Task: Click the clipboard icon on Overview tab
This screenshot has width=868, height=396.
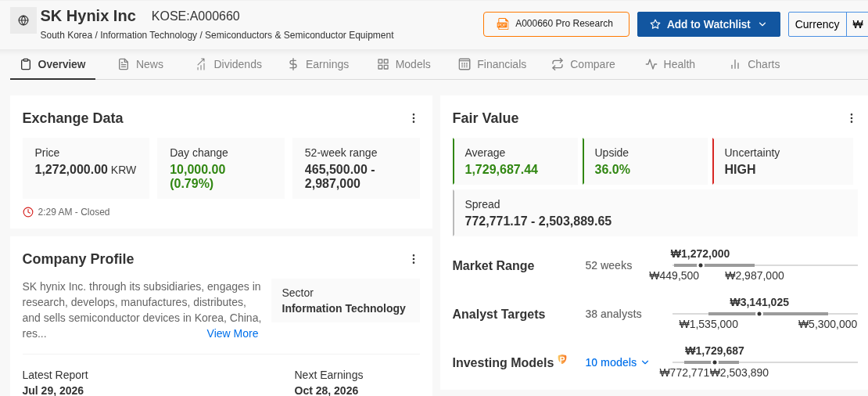Action: point(26,64)
